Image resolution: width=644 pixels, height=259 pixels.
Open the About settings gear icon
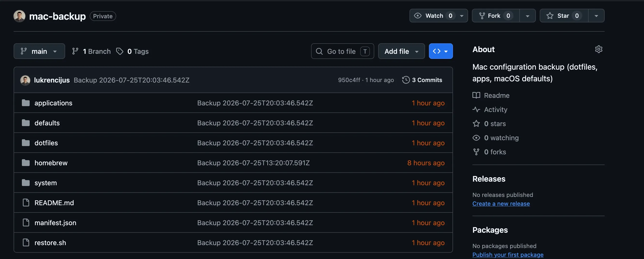pos(599,49)
